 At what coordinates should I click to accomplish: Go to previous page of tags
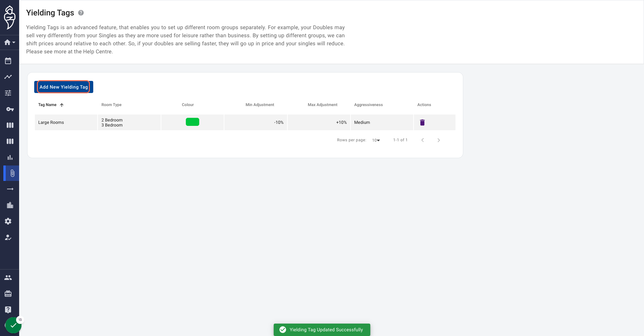tap(423, 140)
